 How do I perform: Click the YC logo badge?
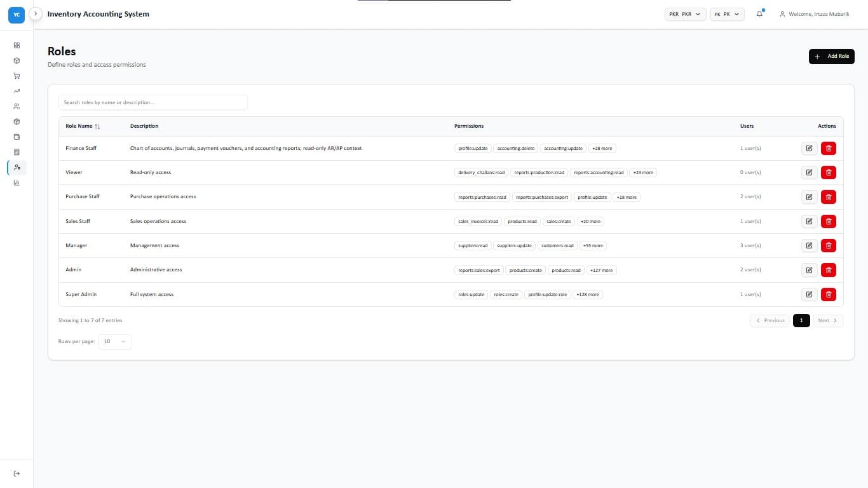click(17, 14)
